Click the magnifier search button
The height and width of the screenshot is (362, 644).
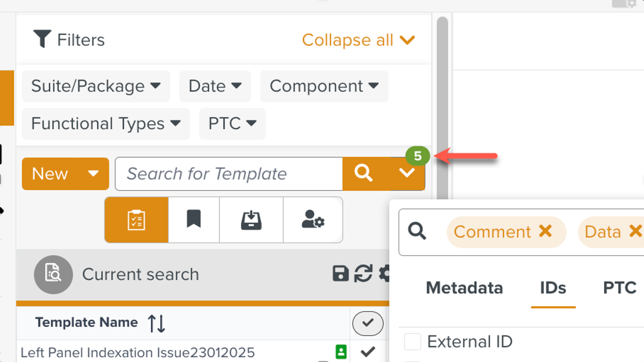pos(363,174)
